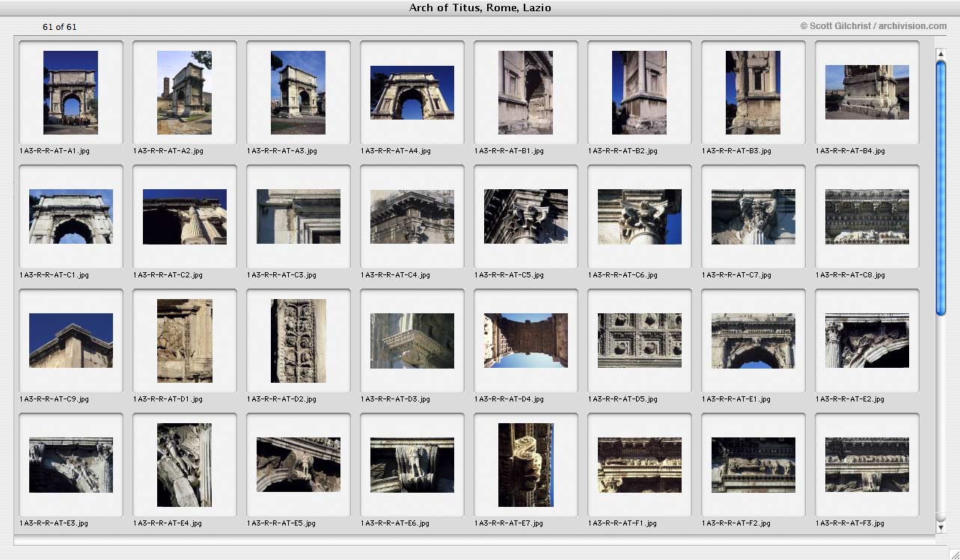Click the window title 'Arch of Titus, Rome, Lazio'

[x=480, y=8]
